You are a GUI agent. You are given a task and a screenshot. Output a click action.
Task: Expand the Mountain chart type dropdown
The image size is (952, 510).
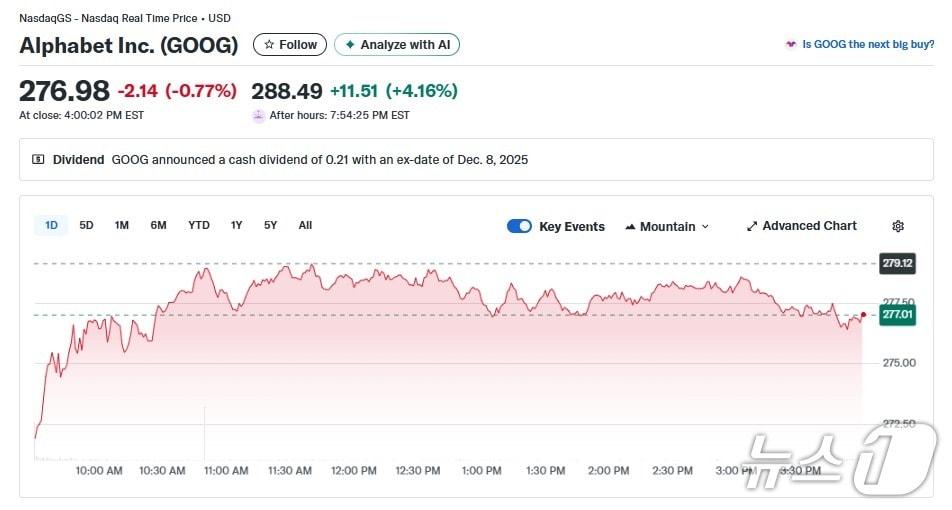click(x=705, y=227)
